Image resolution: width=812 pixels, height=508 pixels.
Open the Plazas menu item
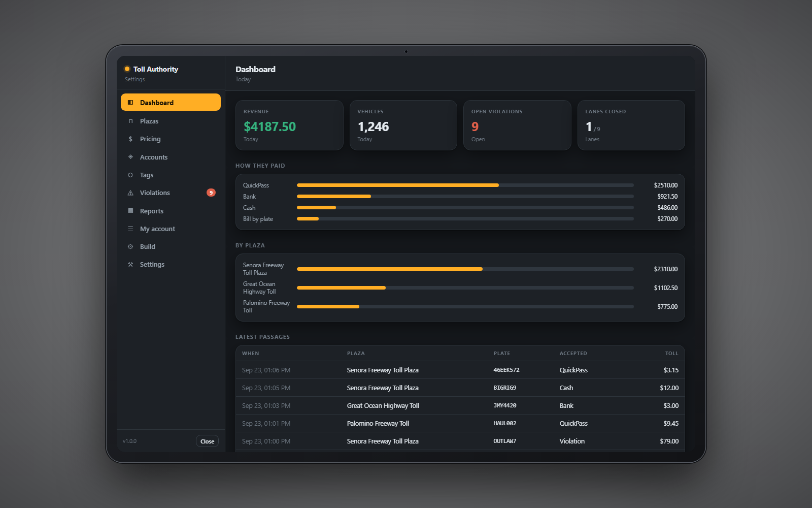click(171, 121)
